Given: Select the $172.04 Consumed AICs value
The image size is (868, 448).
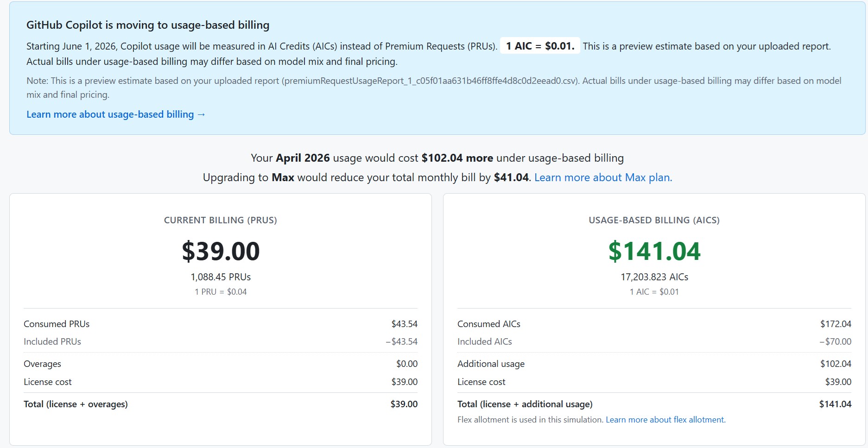Looking at the screenshot, I should click(836, 324).
